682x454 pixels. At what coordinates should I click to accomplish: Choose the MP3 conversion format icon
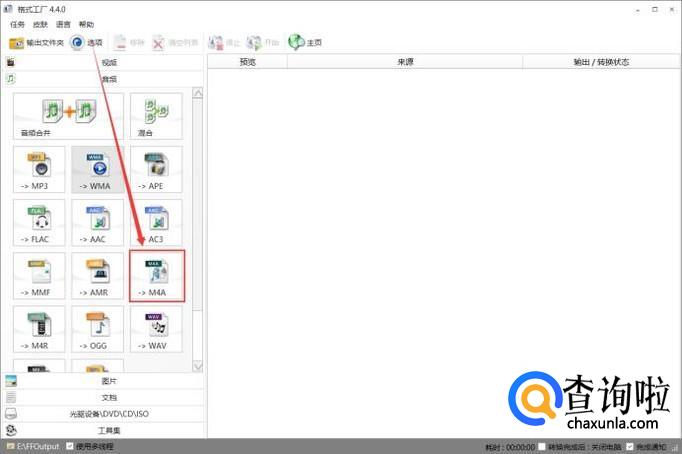click(39, 169)
